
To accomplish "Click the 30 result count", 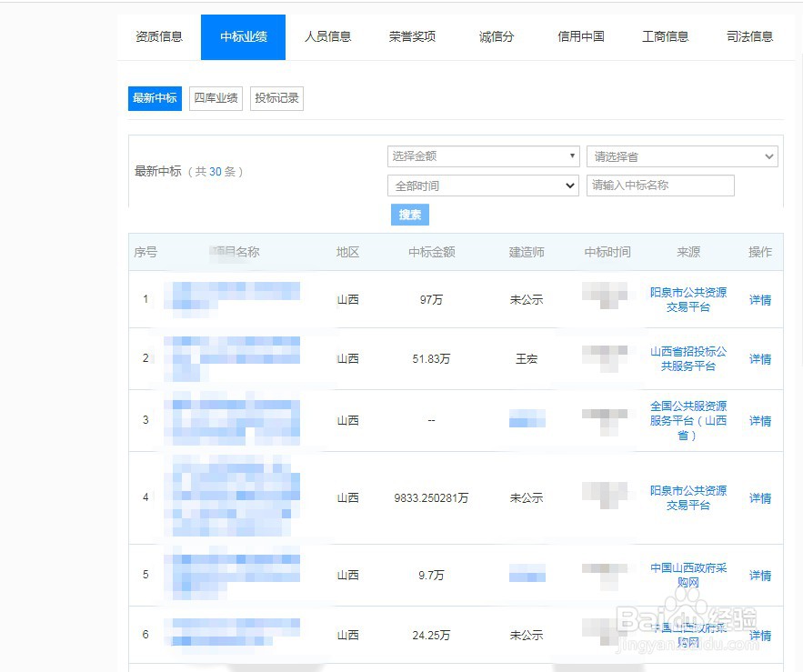I will pyautogui.click(x=216, y=172).
